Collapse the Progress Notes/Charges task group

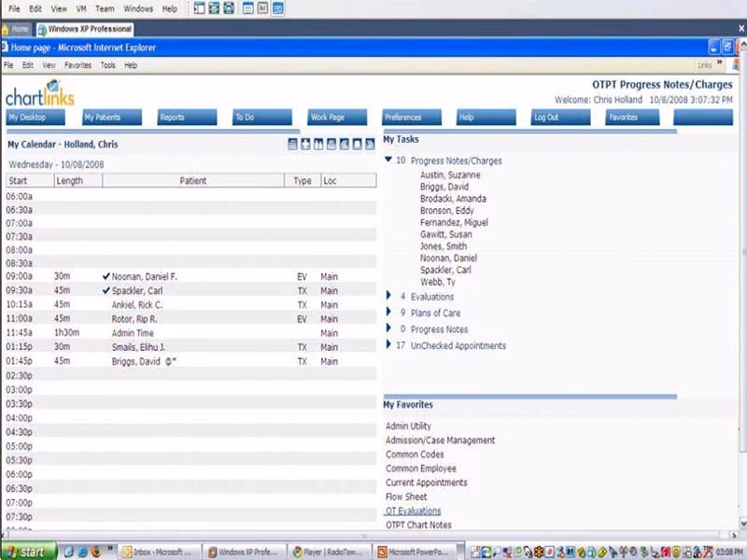click(x=388, y=160)
